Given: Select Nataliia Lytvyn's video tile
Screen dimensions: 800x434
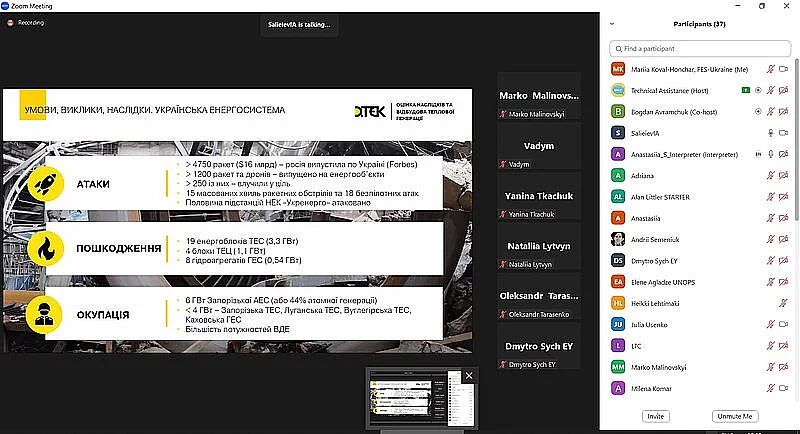Looking at the screenshot, I should (539, 246).
